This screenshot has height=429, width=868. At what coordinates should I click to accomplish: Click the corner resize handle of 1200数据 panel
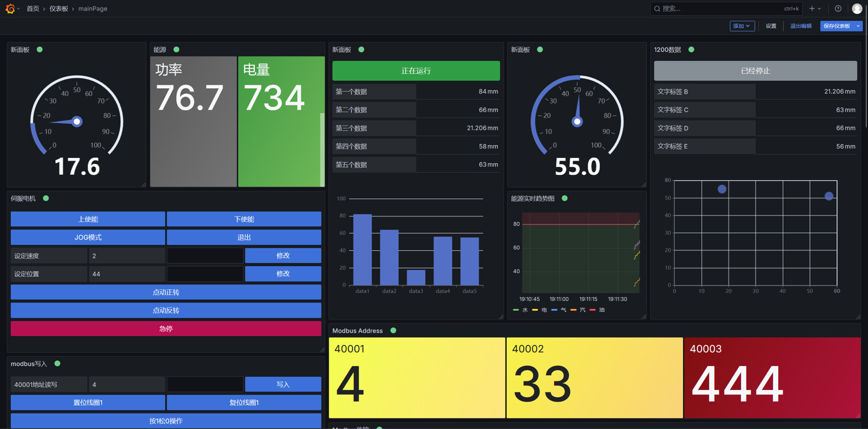click(858, 316)
